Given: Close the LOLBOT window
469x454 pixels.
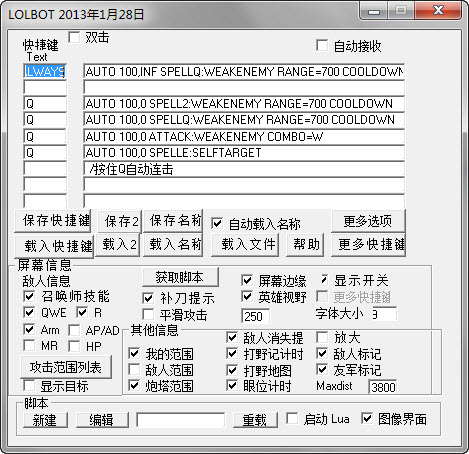Looking at the screenshot, I should point(438,11).
